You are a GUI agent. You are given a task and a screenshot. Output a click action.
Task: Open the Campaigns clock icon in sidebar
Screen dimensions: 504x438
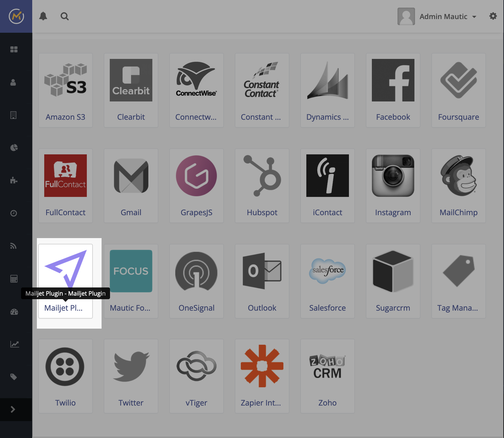pos(14,213)
